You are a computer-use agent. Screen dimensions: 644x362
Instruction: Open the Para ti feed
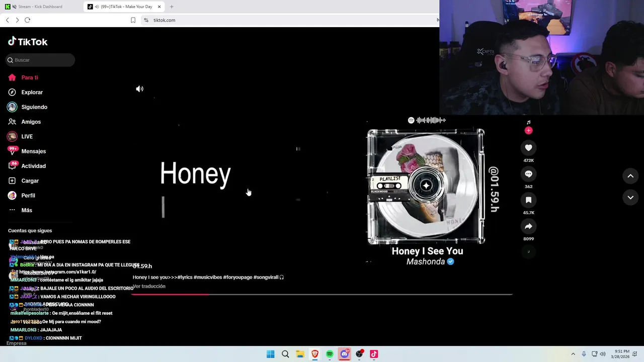[x=23, y=77]
